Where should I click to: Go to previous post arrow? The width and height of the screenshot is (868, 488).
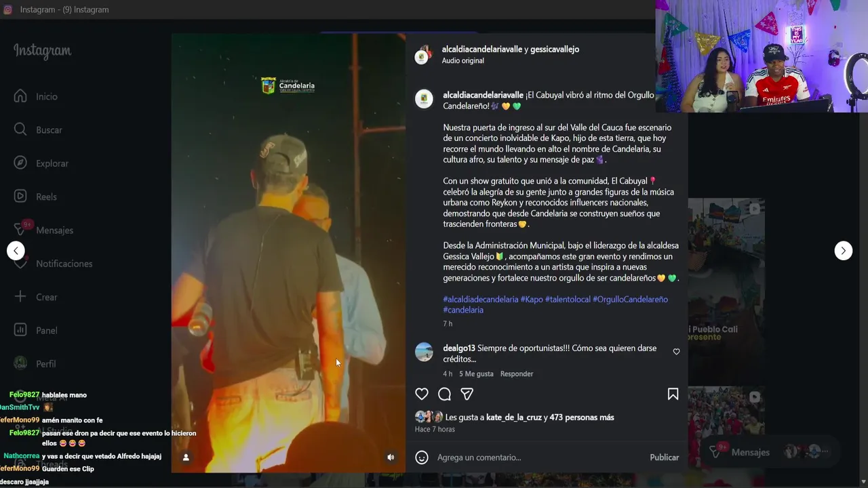pyautogui.click(x=16, y=251)
